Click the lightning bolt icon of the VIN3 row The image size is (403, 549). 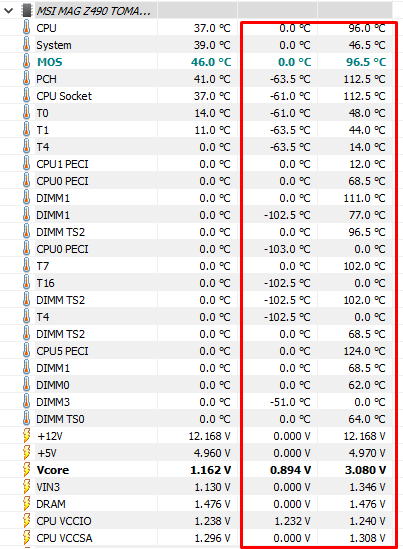click(27, 487)
